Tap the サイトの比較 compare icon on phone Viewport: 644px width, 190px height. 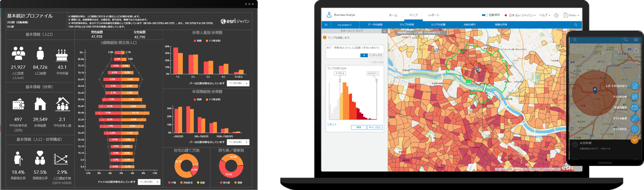click(634, 97)
